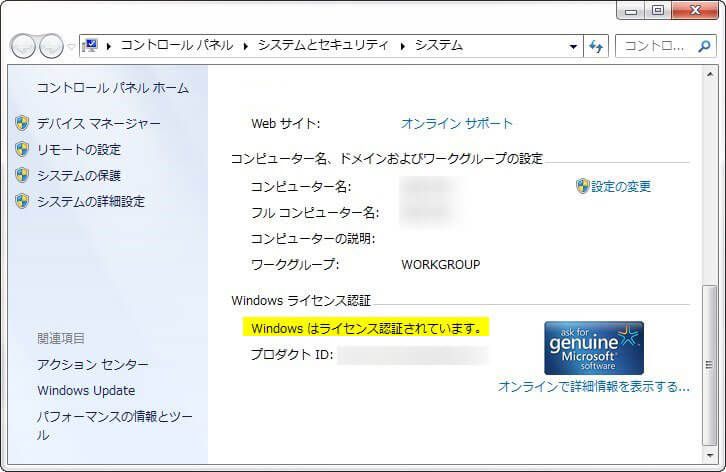Click shield icon beside システムの詳細設定
This screenshot has width=726, height=472.
coord(22,201)
